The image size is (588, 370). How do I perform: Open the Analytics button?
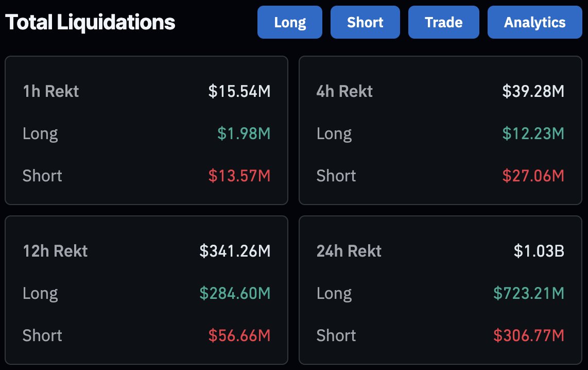534,22
